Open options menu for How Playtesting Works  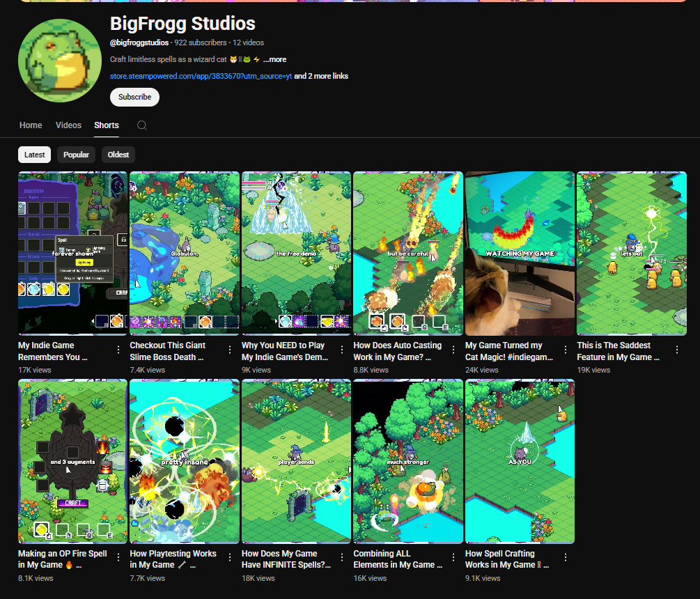pyautogui.click(x=230, y=557)
